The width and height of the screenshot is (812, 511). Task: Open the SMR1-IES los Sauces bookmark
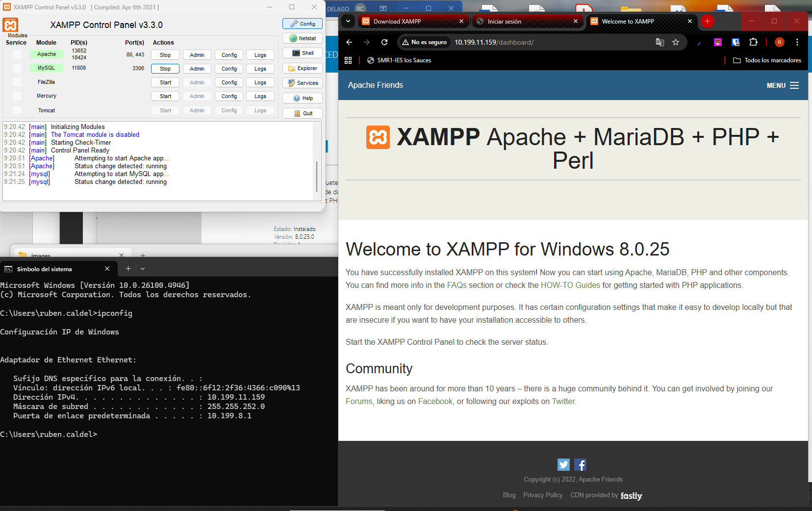(x=399, y=60)
